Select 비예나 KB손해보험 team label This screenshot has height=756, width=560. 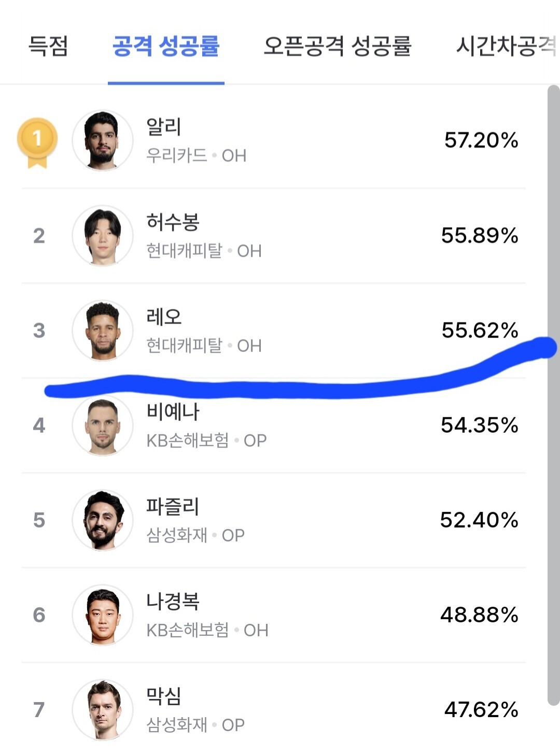point(188,441)
